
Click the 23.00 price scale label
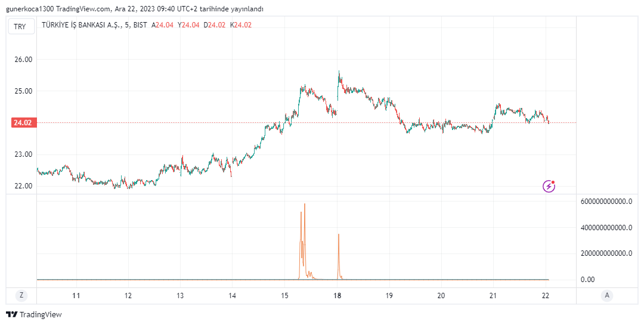pyautogui.click(x=23, y=154)
